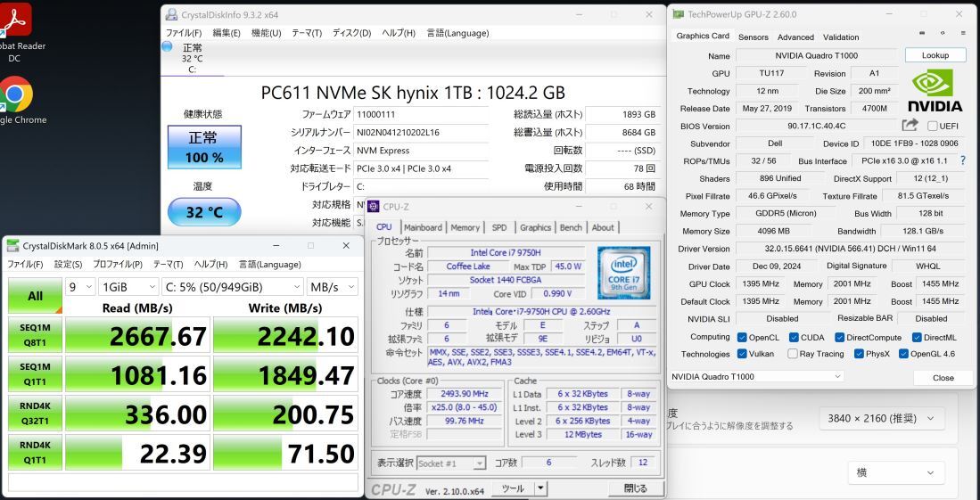Click the Close button in GPU-Z
980x500 pixels.
[943, 378]
